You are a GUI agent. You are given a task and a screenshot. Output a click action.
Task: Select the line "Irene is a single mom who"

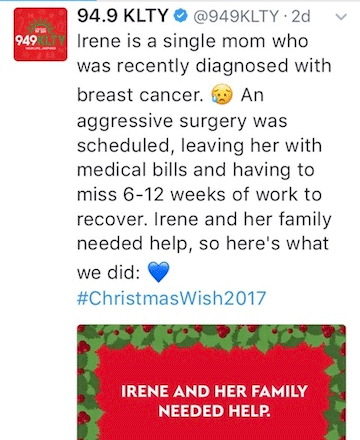click(x=193, y=42)
